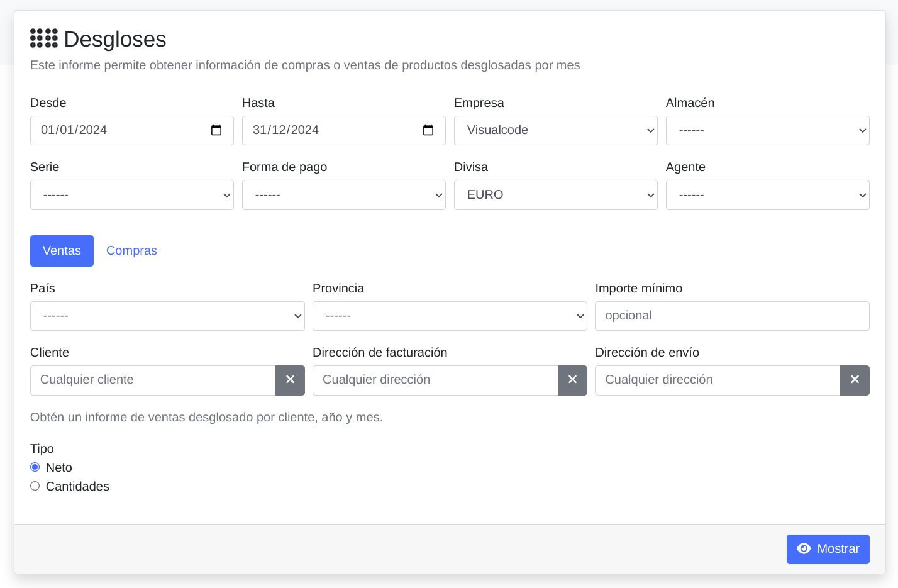
Task: Open the Divisa dropdown showing EURO
Action: point(556,195)
